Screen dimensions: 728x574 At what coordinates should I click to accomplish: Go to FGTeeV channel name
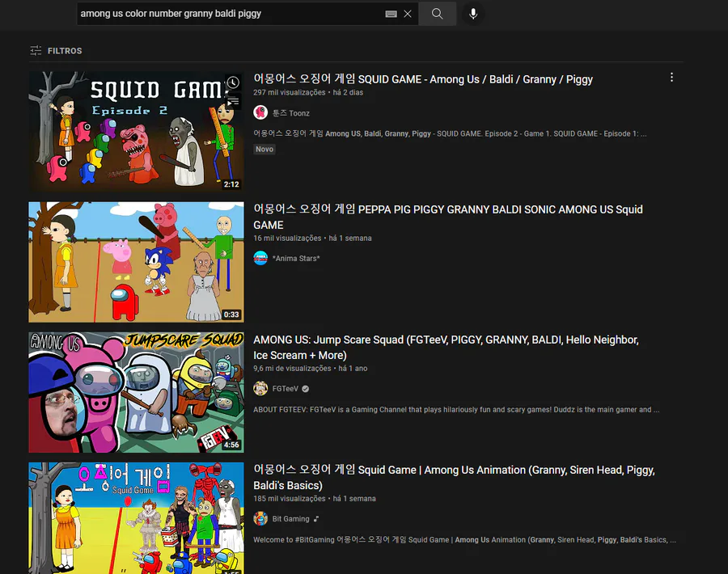tap(285, 389)
